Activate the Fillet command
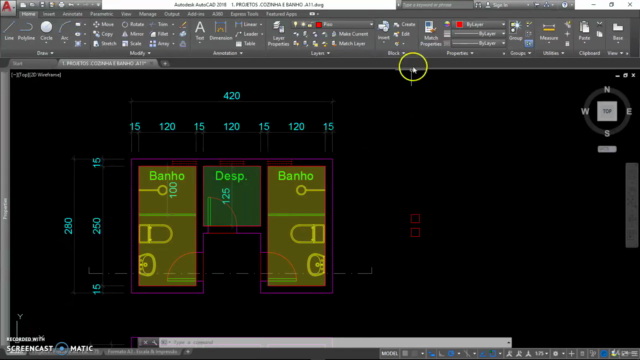Screen dimensions: 640x360 tap(159, 34)
